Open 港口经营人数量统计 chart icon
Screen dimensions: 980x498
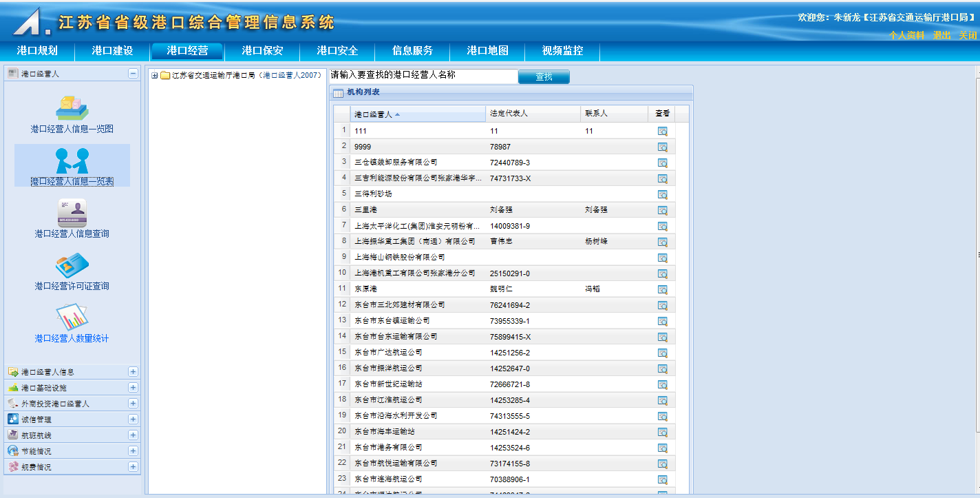click(72, 318)
